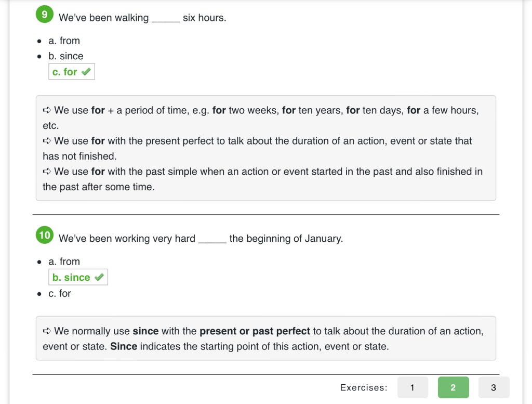Choose 'c. for' answer in question 9
This screenshot has height=404, width=532.
65,72
